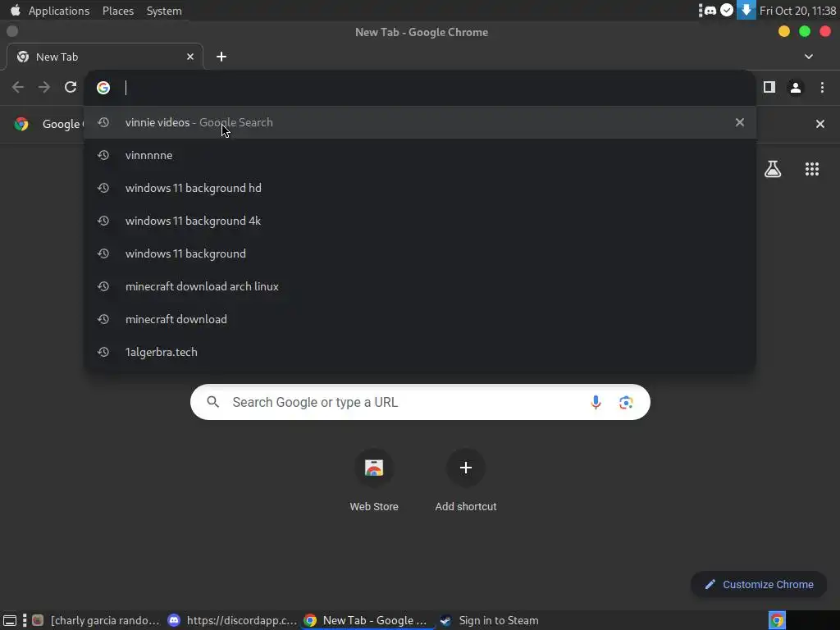Click the show desktop taskbar icon
The width and height of the screenshot is (840, 630).
coord(10,620)
